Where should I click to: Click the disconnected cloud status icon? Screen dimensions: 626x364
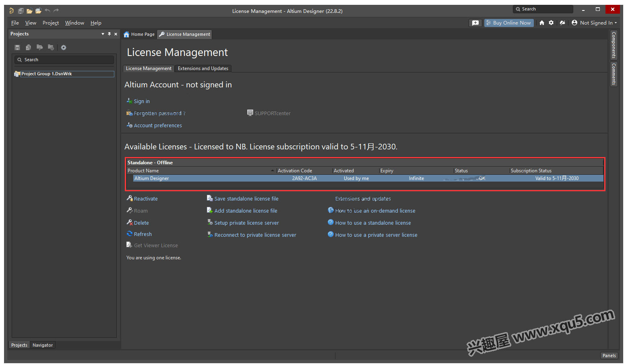click(562, 23)
